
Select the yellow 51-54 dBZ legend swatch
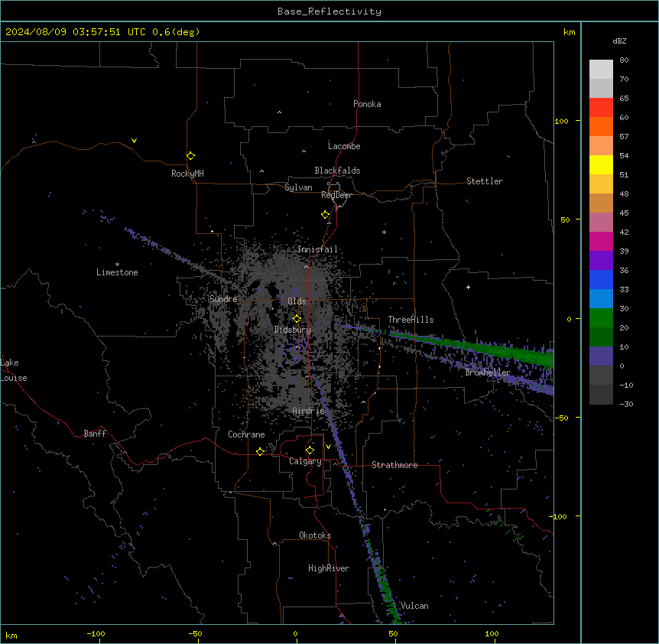(601, 164)
